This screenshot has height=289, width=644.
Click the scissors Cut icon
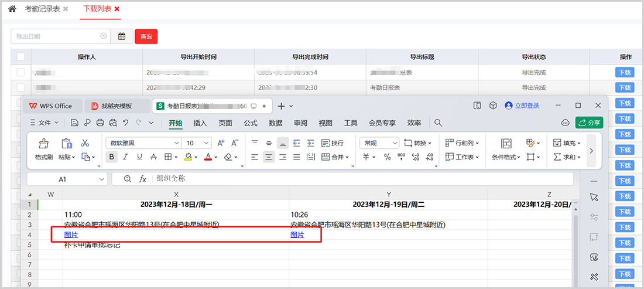pyautogui.click(x=85, y=143)
